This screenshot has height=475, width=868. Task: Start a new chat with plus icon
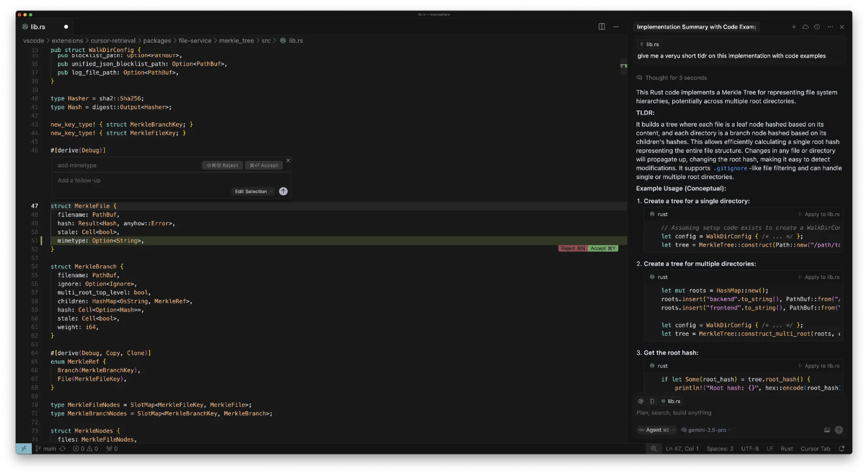[793, 27]
